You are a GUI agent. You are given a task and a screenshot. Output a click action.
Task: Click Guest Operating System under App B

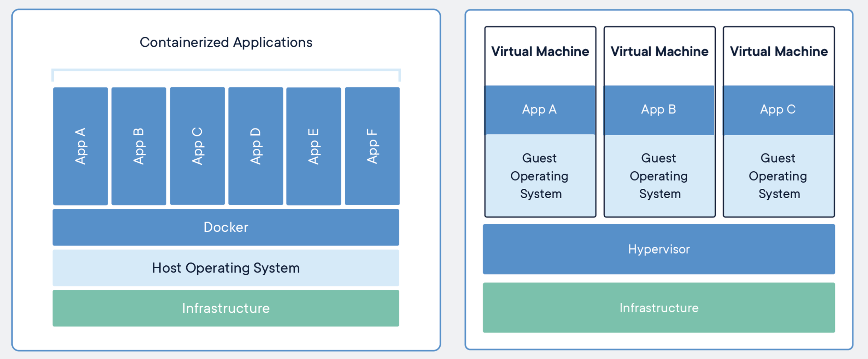pos(659,176)
